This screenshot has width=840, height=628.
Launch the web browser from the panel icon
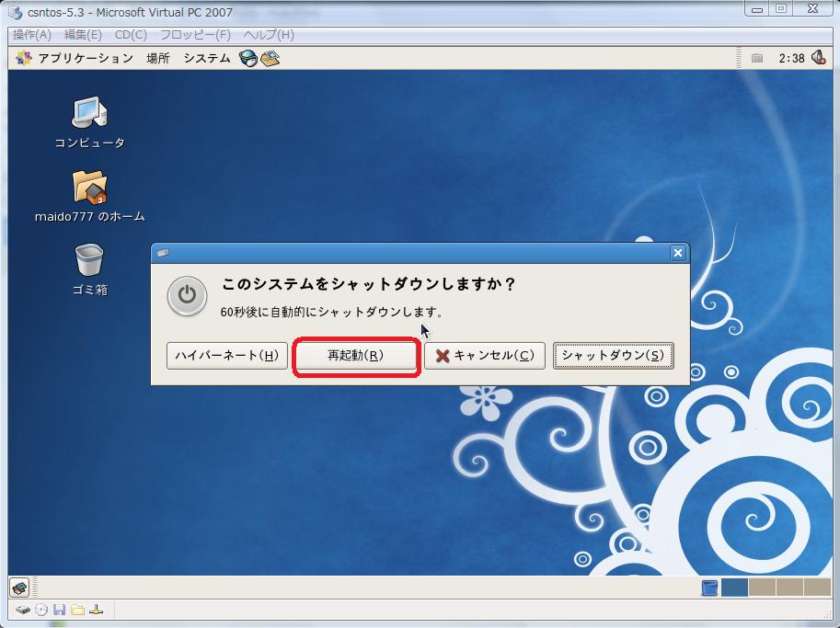pyautogui.click(x=248, y=58)
